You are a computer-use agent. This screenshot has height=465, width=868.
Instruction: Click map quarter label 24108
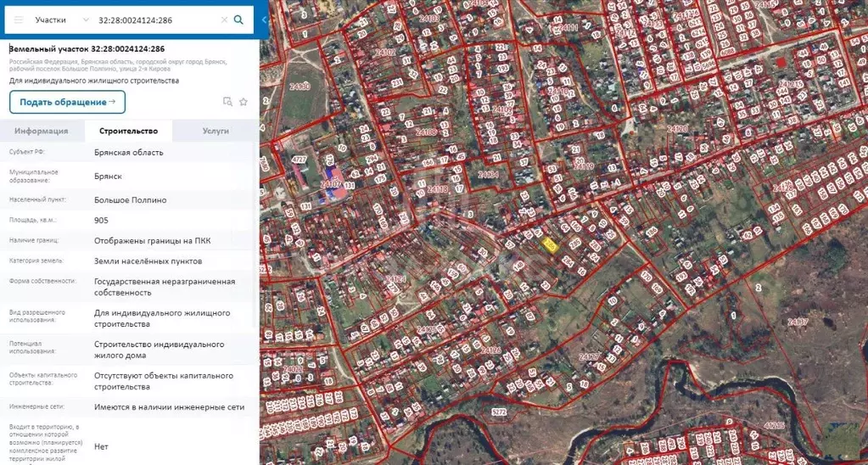coord(426,132)
